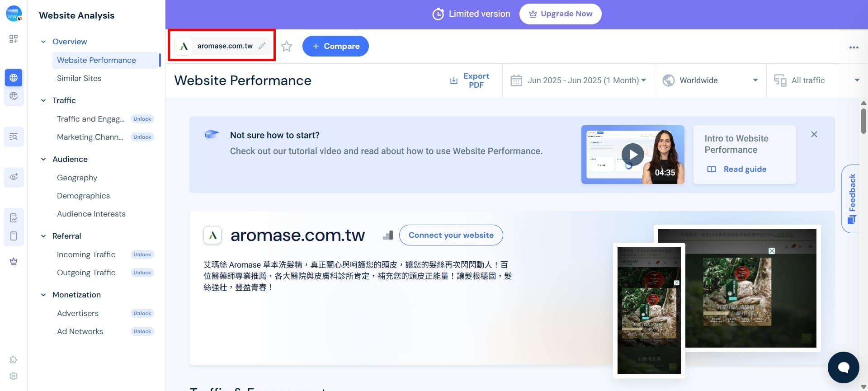Image resolution: width=868 pixels, height=391 pixels.
Task: Select Website Performance in the sidebar
Action: [106, 60]
